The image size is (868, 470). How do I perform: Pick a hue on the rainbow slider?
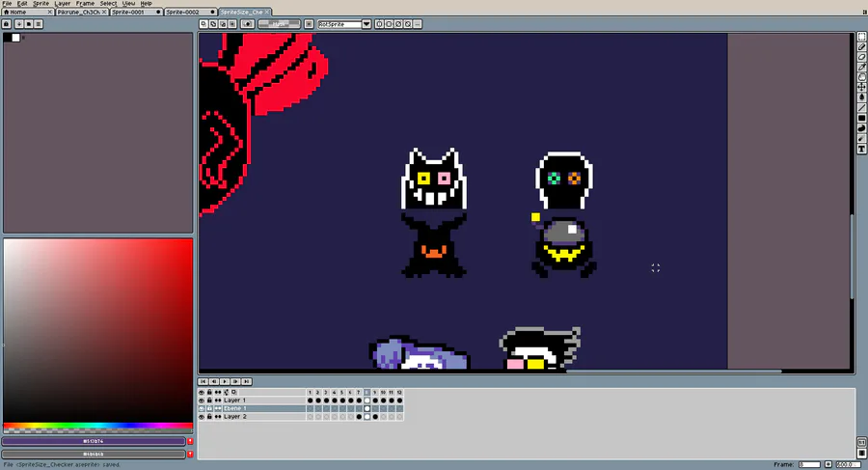click(98, 426)
